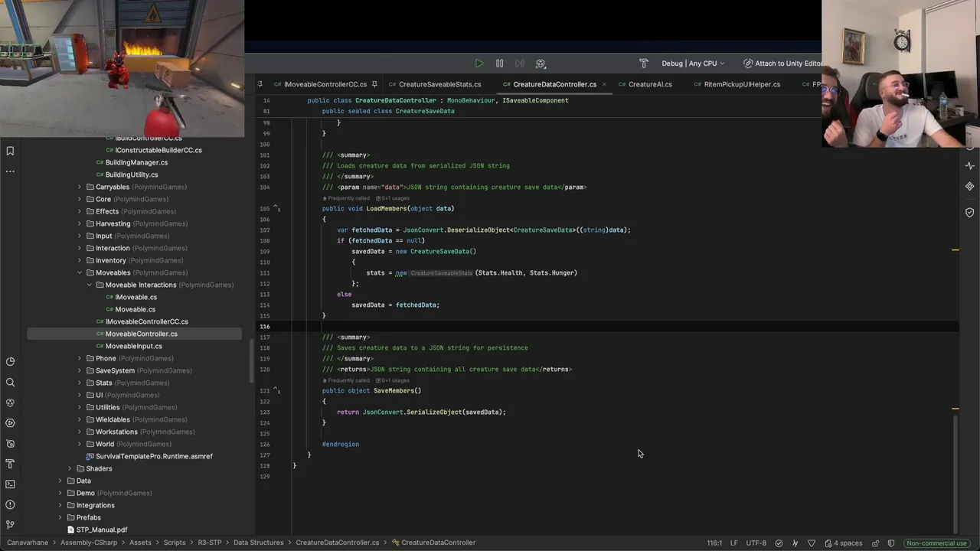Expand the Core folder
The image size is (980, 551).
click(80, 199)
